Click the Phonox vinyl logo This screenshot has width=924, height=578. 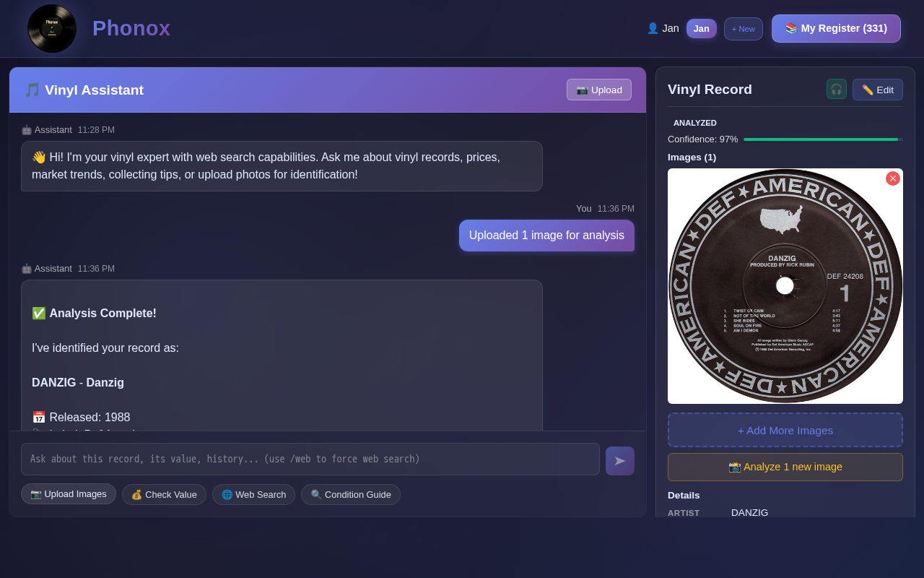52,29
